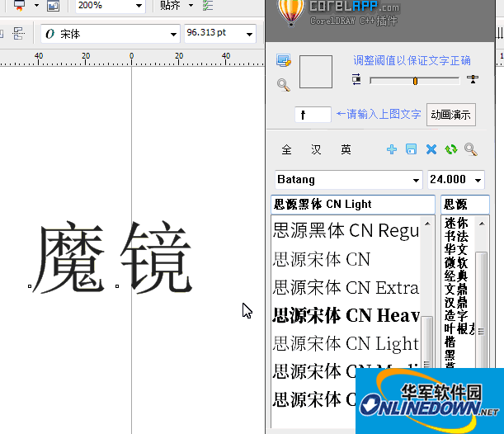Select 思源宋体 CN Extra font entry
Image resolution: width=504 pixels, height=434 pixels.
coord(346,287)
